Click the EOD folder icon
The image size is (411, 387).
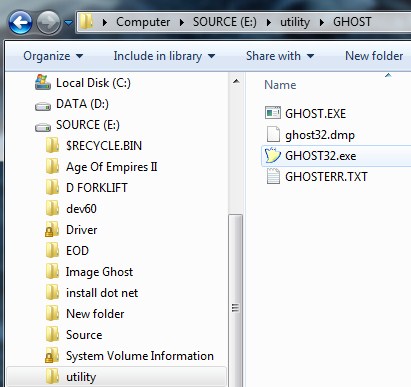pos(52,250)
